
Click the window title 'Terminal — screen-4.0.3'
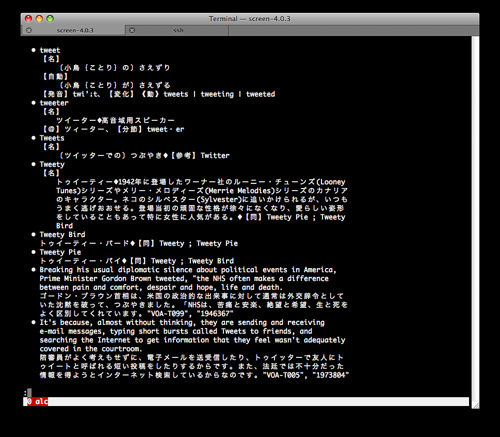[250, 19]
